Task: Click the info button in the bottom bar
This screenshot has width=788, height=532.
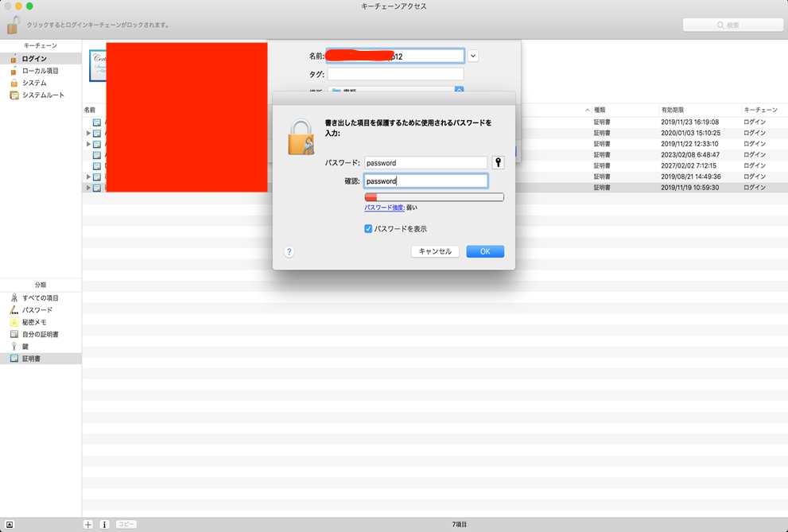Action: coord(104,524)
